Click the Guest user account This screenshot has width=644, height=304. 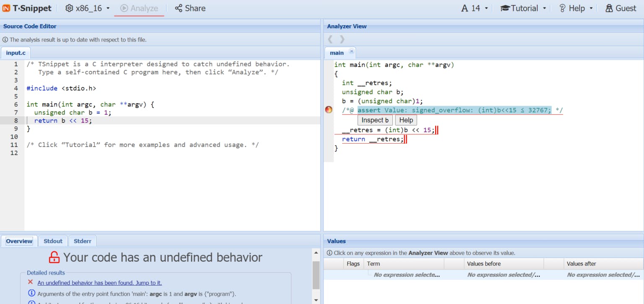pyautogui.click(x=621, y=8)
